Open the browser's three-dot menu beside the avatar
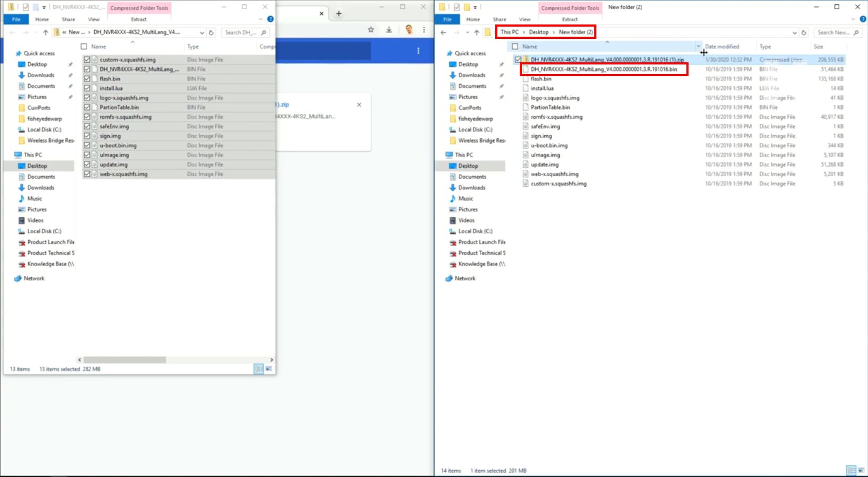868x477 pixels. (424, 30)
